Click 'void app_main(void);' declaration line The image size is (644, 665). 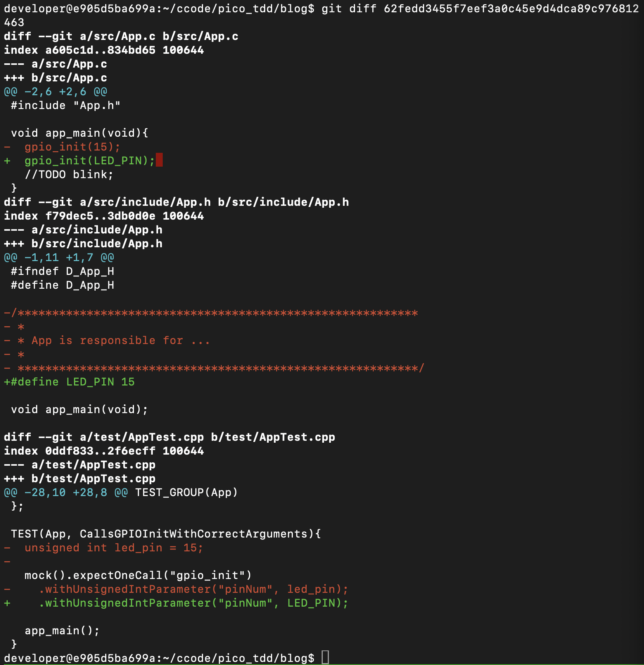(79, 410)
